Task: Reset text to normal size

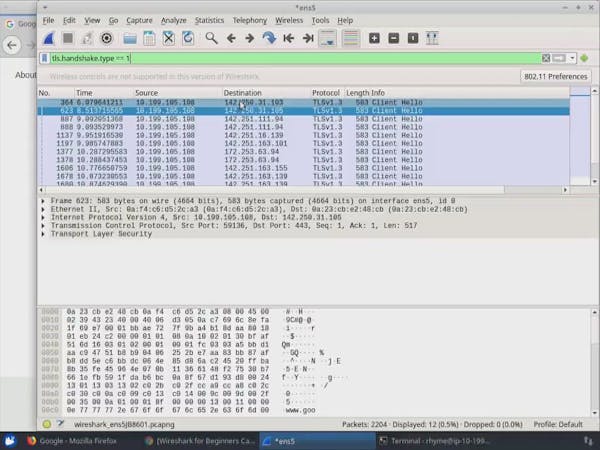Action: (x=413, y=38)
